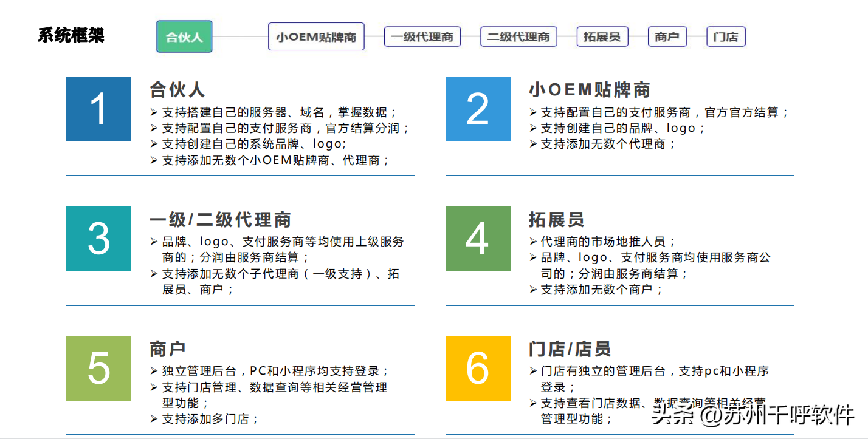
Task: Click the 商户 section heading
Action: 168,349
